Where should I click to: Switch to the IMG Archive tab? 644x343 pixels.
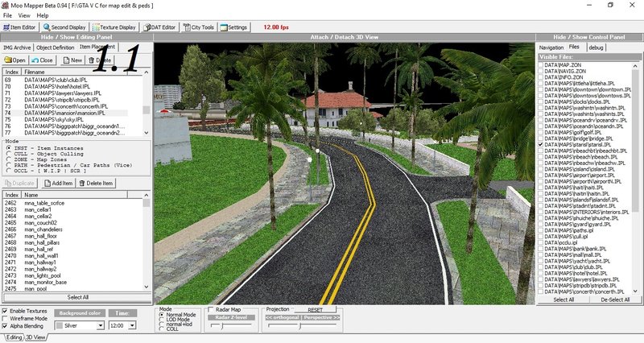(17, 48)
